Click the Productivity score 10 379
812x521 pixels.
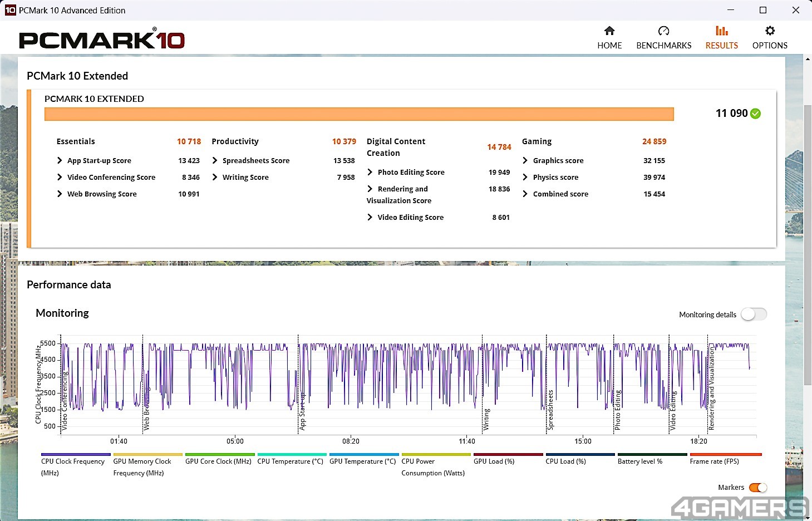(344, 141)
